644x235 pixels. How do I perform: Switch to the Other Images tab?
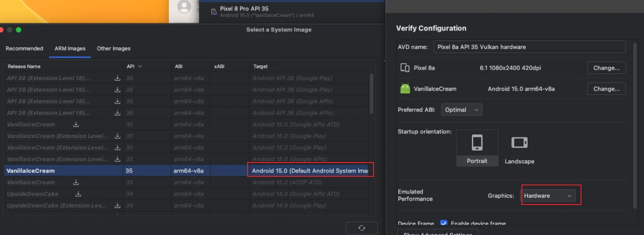tap(114, 49)
